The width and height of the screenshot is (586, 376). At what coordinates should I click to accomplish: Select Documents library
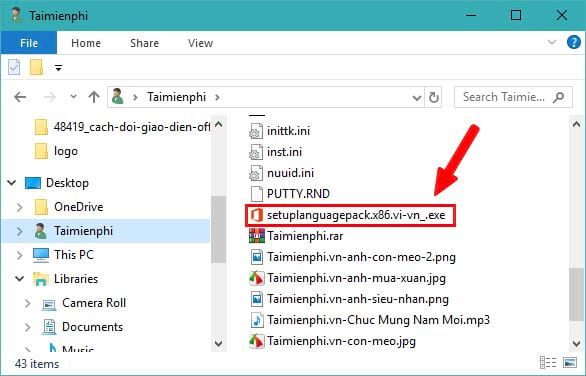tap(82, 327)
